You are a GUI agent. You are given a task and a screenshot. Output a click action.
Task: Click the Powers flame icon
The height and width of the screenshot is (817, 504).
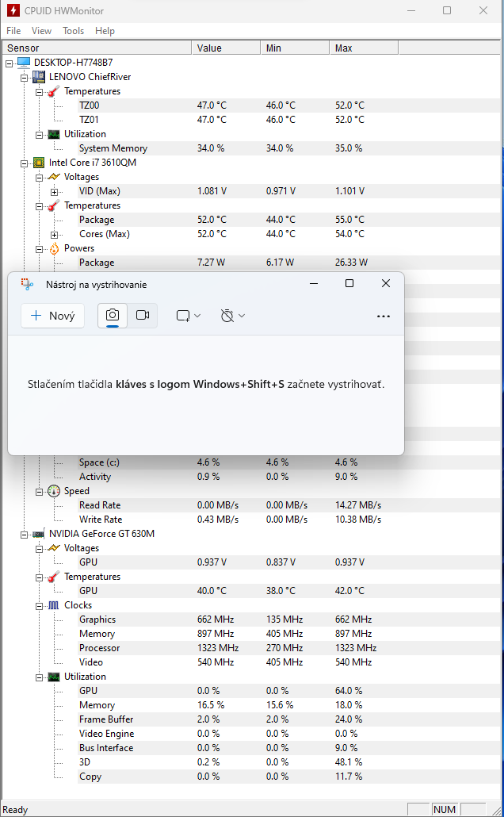pos(54,248)
